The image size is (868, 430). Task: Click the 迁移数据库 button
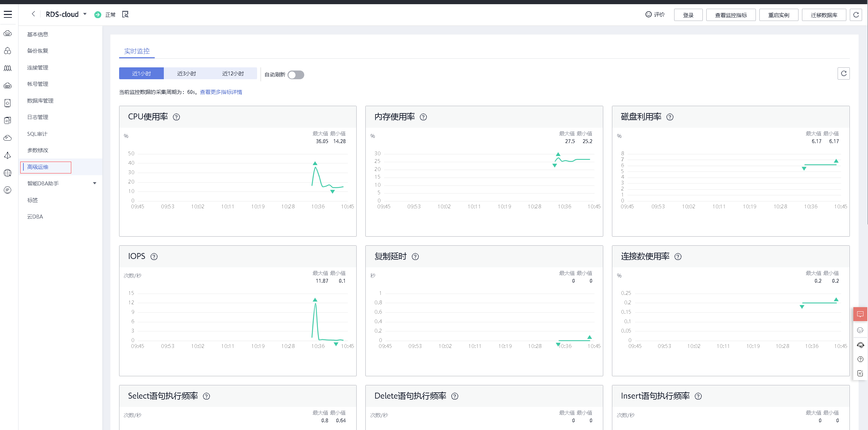click(824, 15)
